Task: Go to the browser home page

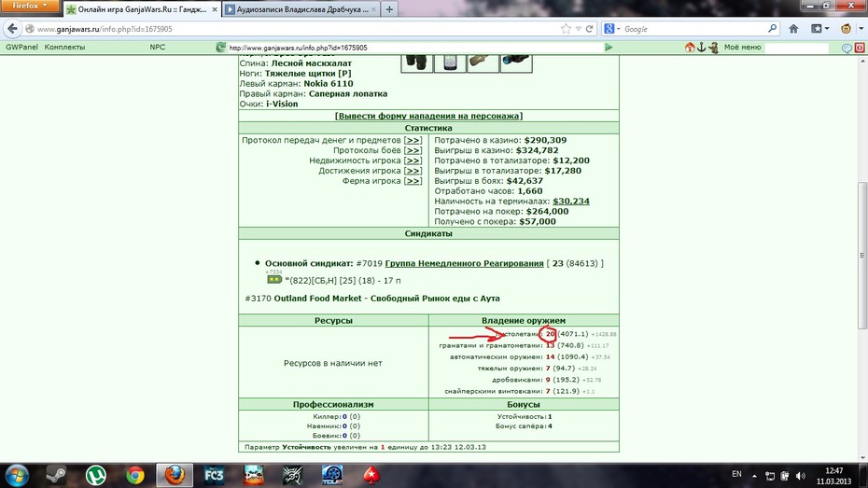Action: pyautogui.click(x=793, y=29)
